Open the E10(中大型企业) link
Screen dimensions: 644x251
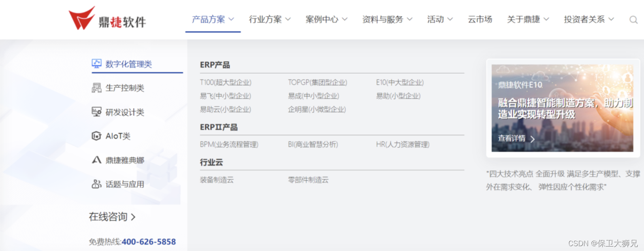(x=400, y=82)
